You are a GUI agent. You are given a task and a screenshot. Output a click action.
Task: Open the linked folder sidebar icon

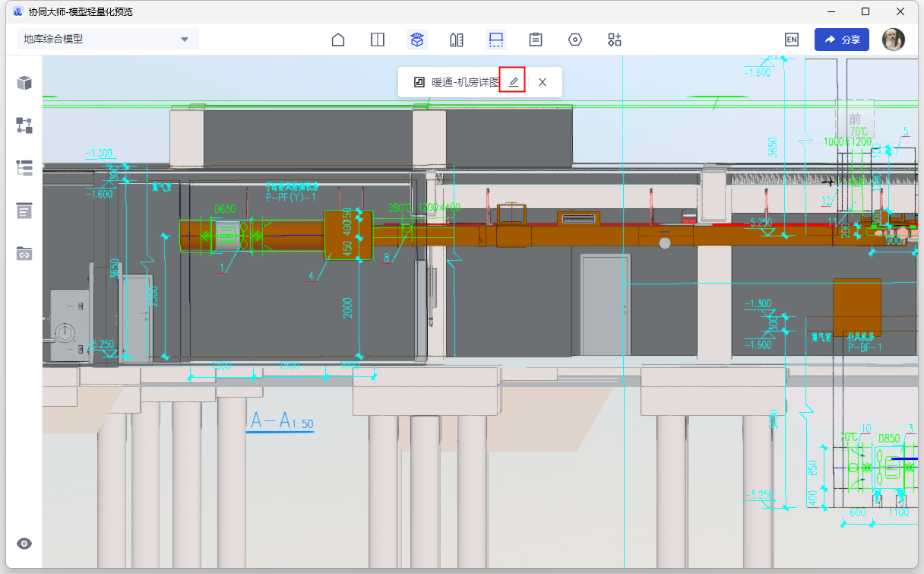tap(24, 253)
